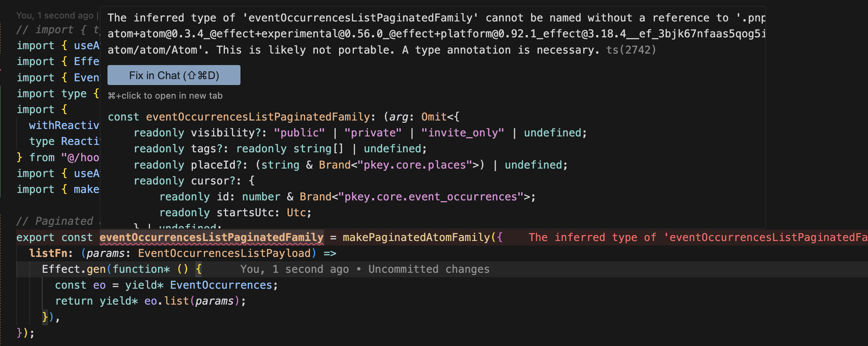Click the Fix in Chat button
Viewport: 868px width, 346px height.
pyautogui.click(x=174, y=75)
